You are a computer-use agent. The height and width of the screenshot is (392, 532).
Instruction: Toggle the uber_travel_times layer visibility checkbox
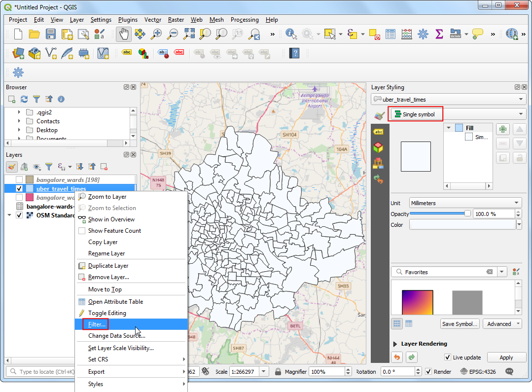pyautogui.click(x=19, y=189)
